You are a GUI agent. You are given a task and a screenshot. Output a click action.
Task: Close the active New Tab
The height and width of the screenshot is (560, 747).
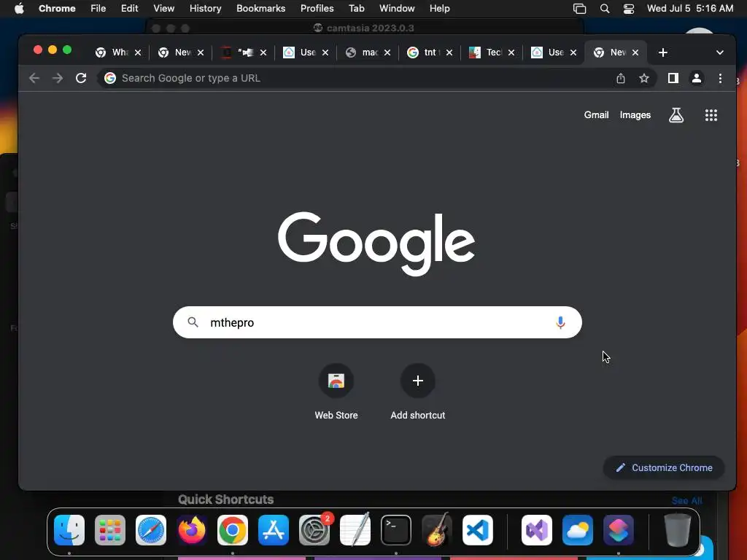click(635, 52)
